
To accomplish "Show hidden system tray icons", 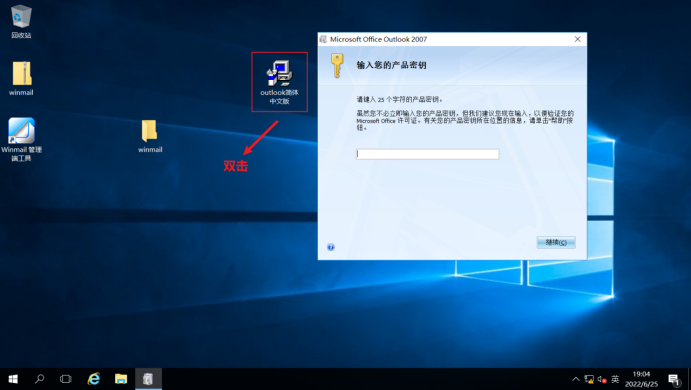I will [x=576, y=379].
